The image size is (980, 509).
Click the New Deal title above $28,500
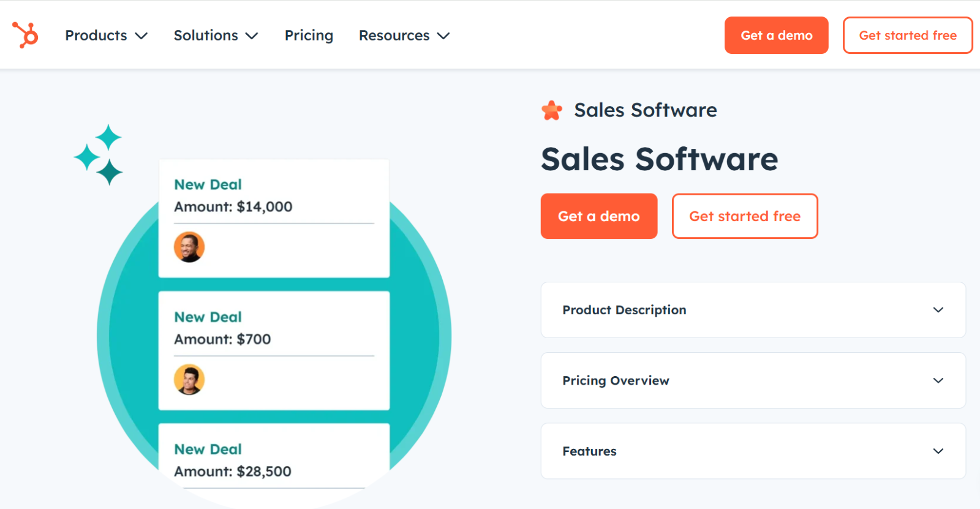208,449
